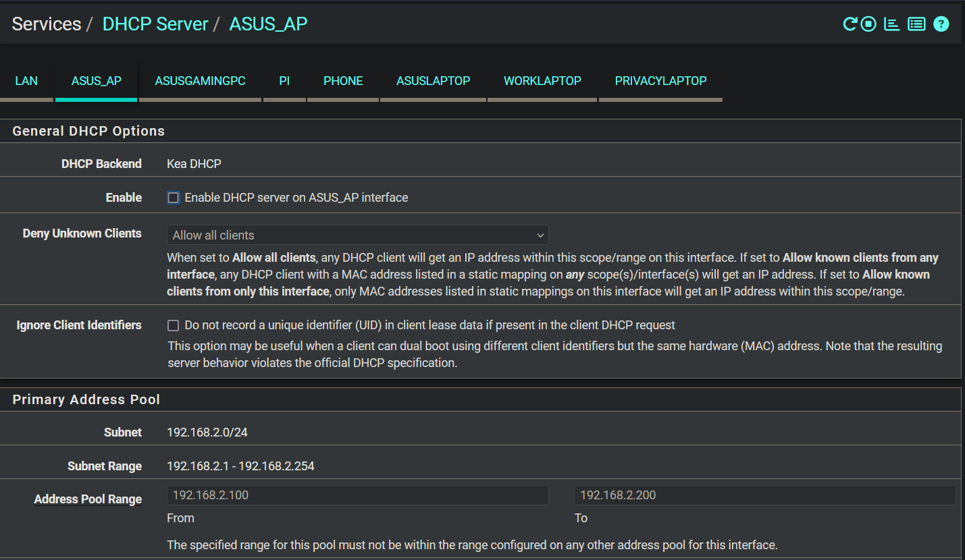965x560 pixels.
Task: Click the ASUS_AP breadcrumb link
Action: tap(268, 24)
